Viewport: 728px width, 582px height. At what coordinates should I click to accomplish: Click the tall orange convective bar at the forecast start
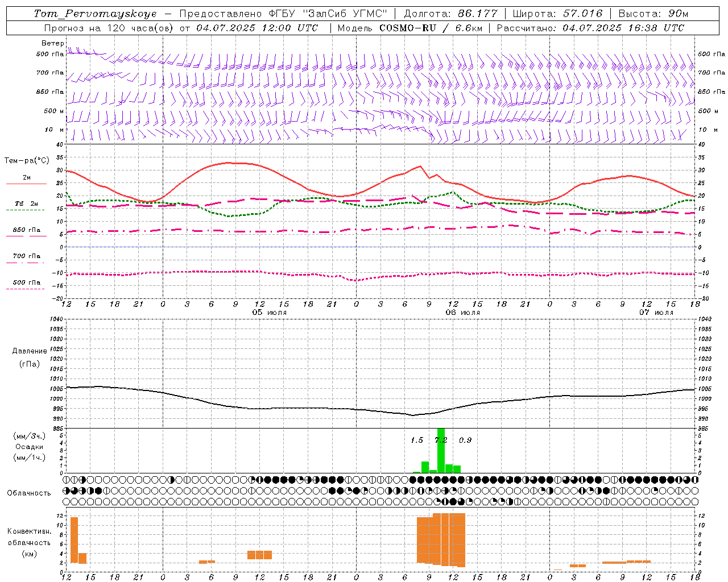74,540
